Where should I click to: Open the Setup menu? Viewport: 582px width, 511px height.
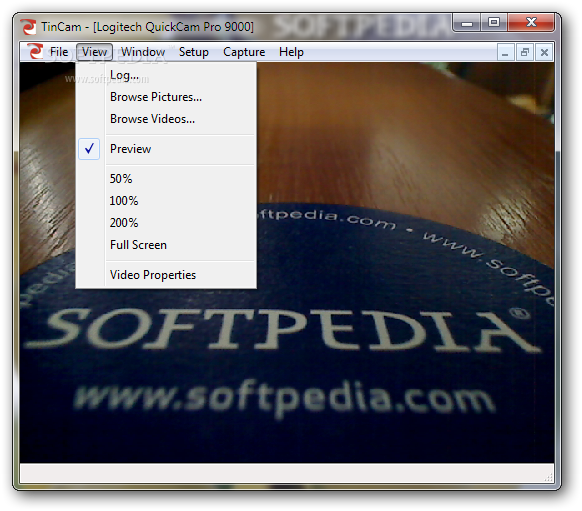point(193,52)
